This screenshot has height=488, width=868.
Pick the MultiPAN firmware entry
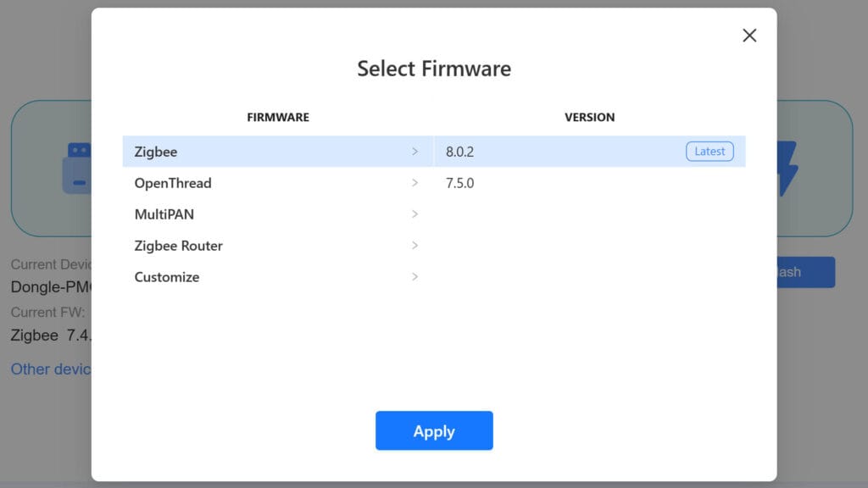point(164,214)
